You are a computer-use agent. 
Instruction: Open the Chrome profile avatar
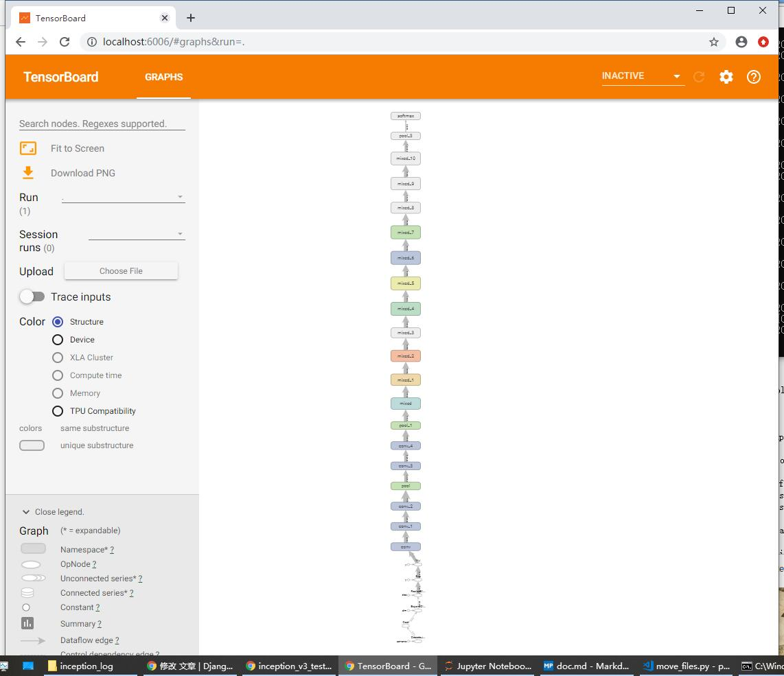741,42
